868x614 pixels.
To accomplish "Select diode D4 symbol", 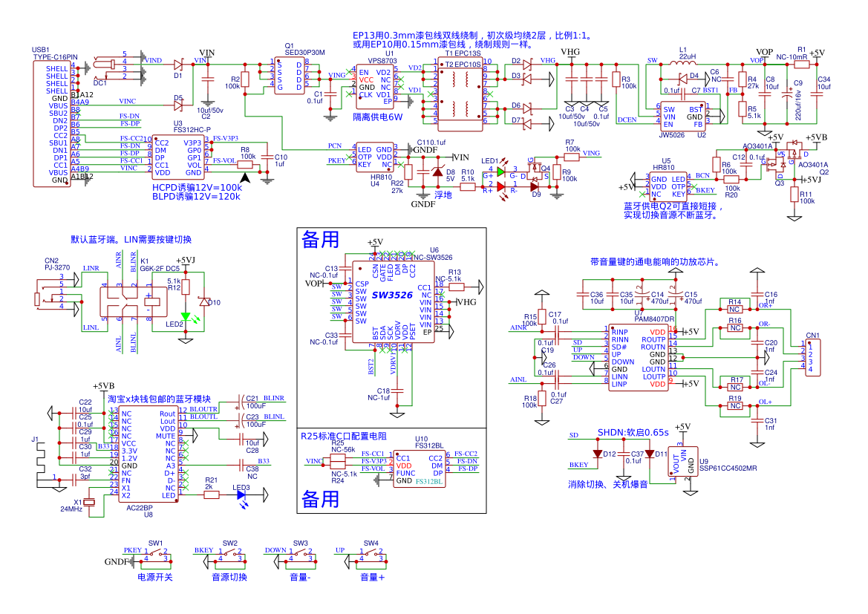I will coord(682,78).
